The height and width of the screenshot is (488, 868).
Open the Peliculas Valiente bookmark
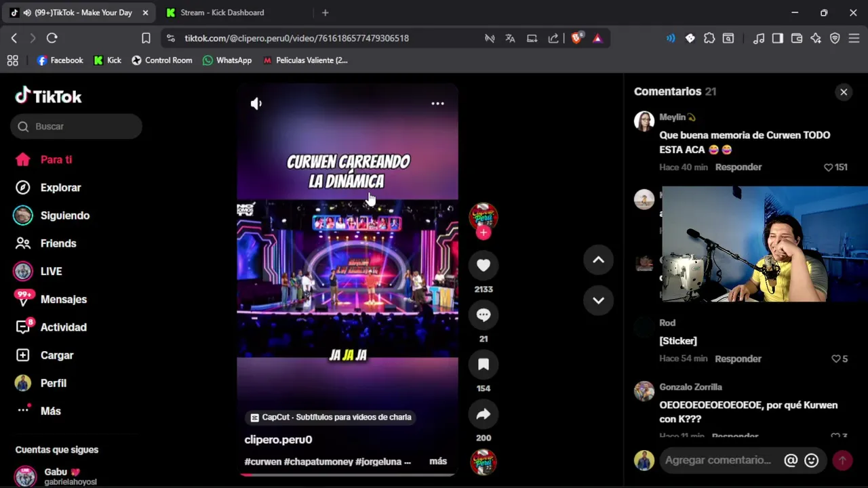(x=305, y=60)
